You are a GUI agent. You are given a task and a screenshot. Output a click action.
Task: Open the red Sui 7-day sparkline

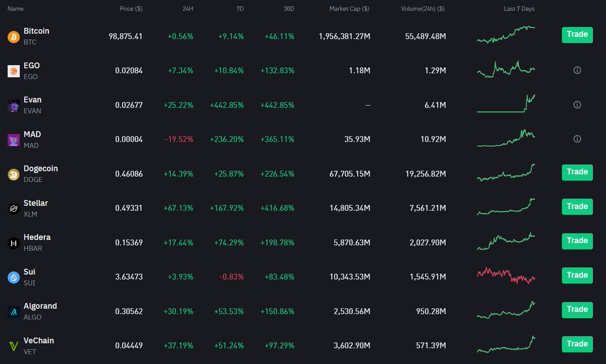(506, 276)
